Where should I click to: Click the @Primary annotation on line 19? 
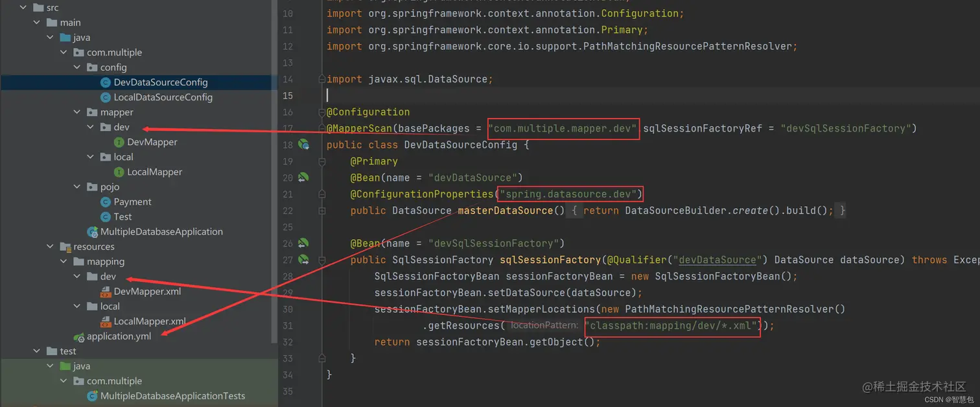pyautogui.click(x=374, y=161)
